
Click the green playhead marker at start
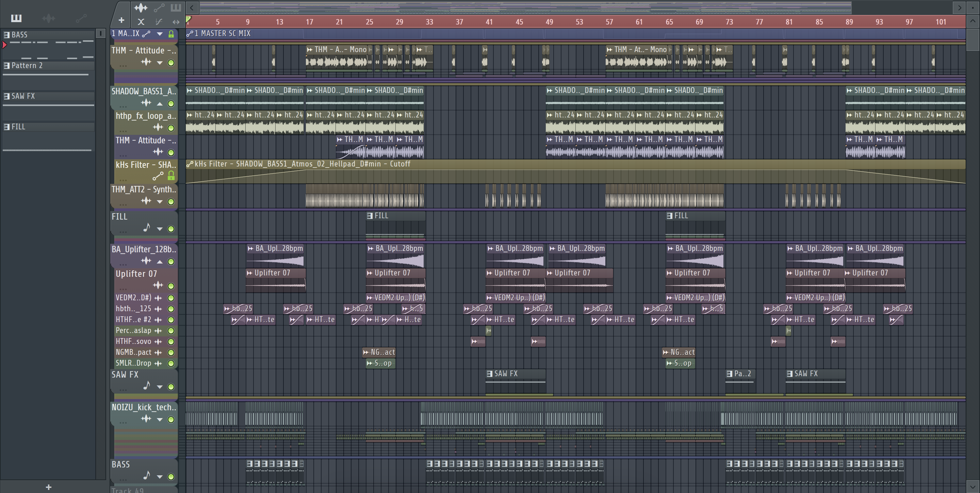point(188,19)
